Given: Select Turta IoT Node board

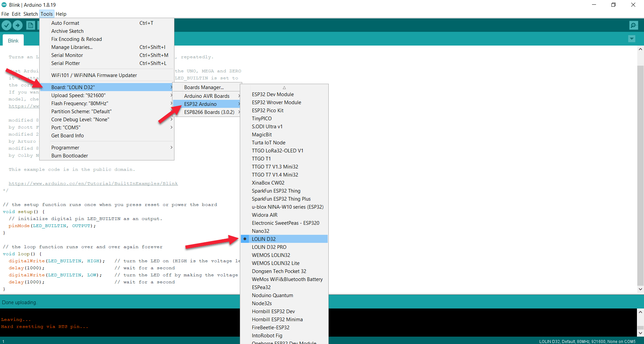Looking at the screenshot, I should coord(284,143).
